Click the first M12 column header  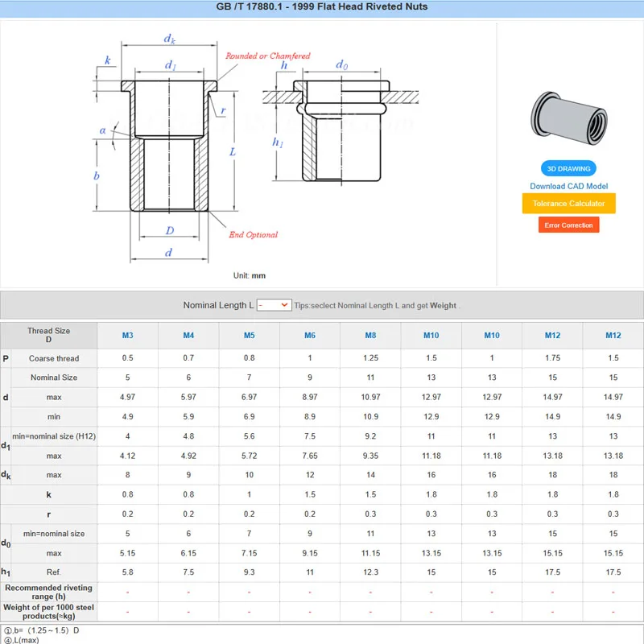click(x=552, y=335)
